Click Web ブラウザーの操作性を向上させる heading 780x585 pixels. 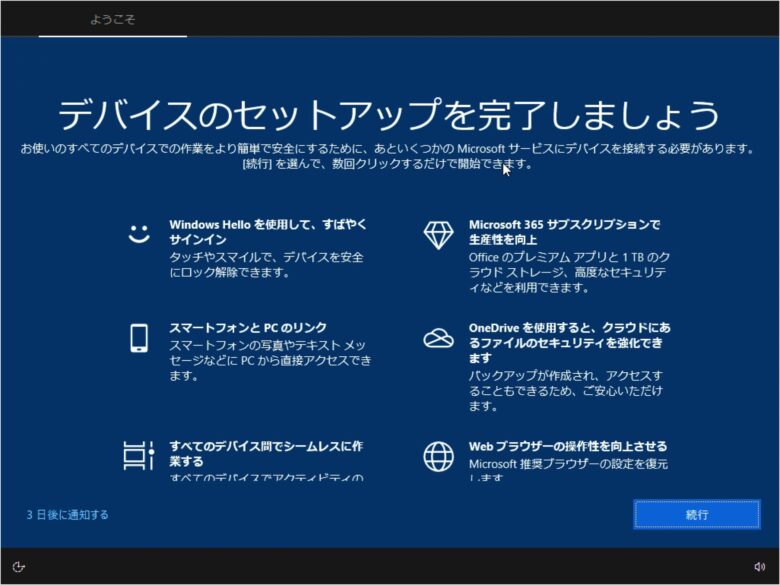tap(568, 446)
